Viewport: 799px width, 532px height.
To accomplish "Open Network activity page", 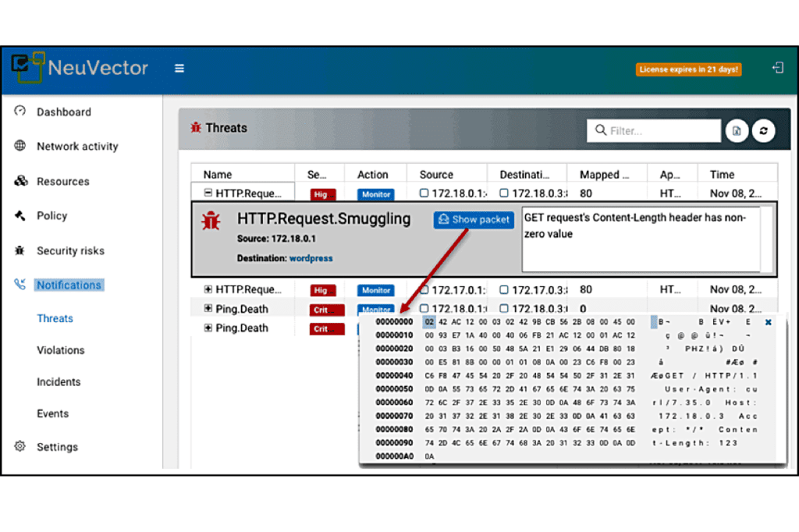I will pyautogui.click(x=77, y=146).
